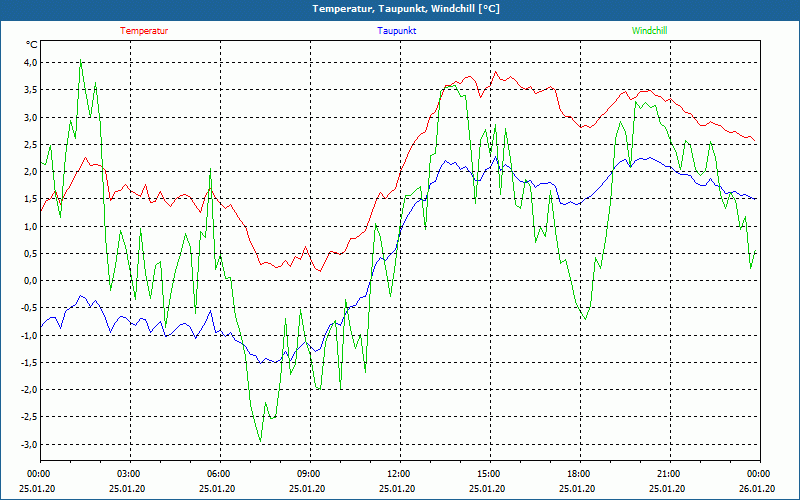Click the 4,0 y-axis value

(x=31, y=63)
